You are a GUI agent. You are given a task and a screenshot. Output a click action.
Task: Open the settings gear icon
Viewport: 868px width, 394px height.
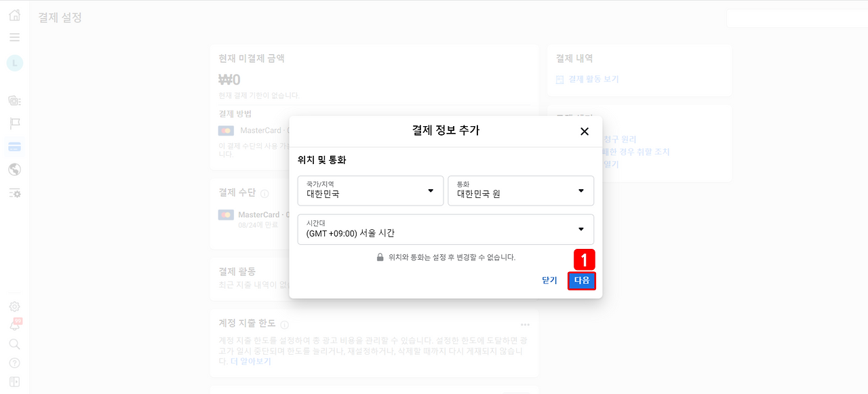[x=14, y=307]
